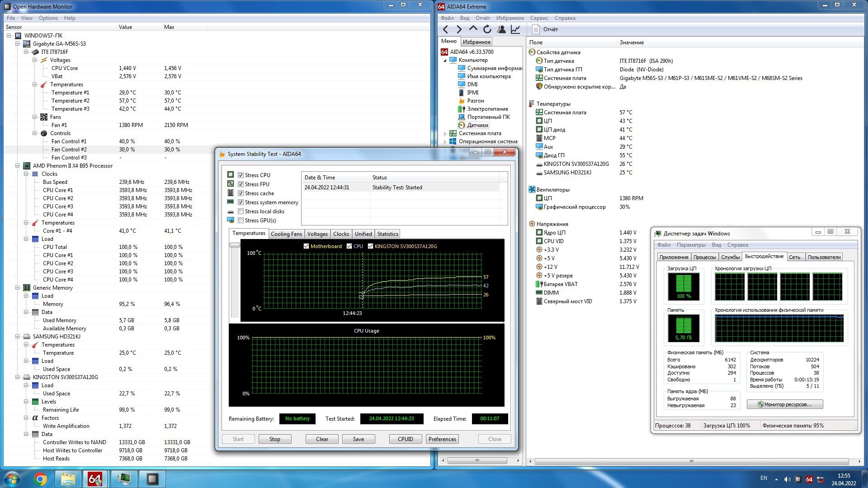
Task: Collapse the Gigabyte GA-M56S-S3 node
Action: tap(17, 44)
